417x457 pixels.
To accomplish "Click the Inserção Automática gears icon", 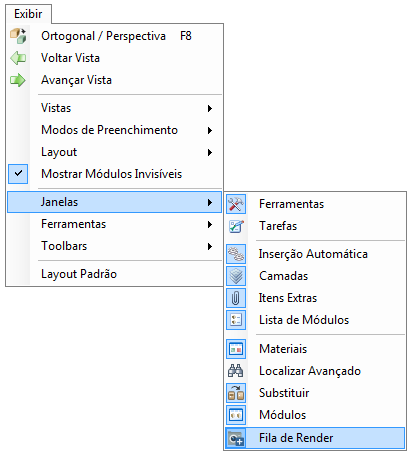I will [x=236, y=254].
